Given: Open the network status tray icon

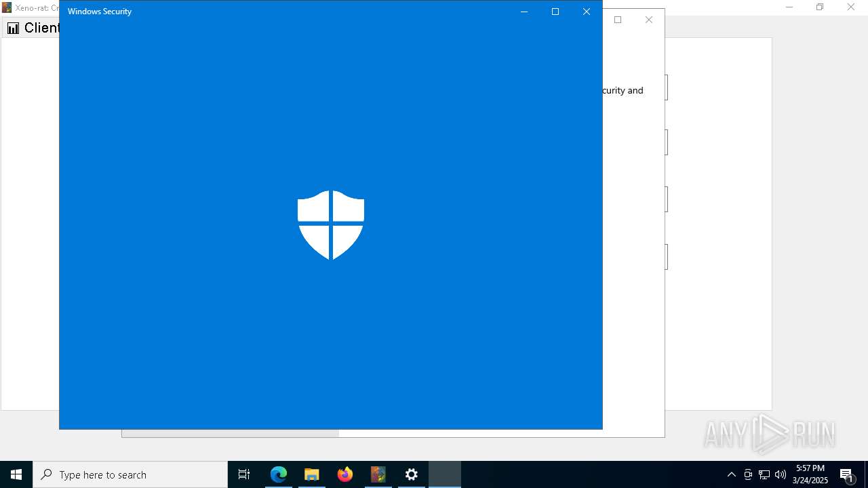Looking at the screenshot, I should click(764, 474).
